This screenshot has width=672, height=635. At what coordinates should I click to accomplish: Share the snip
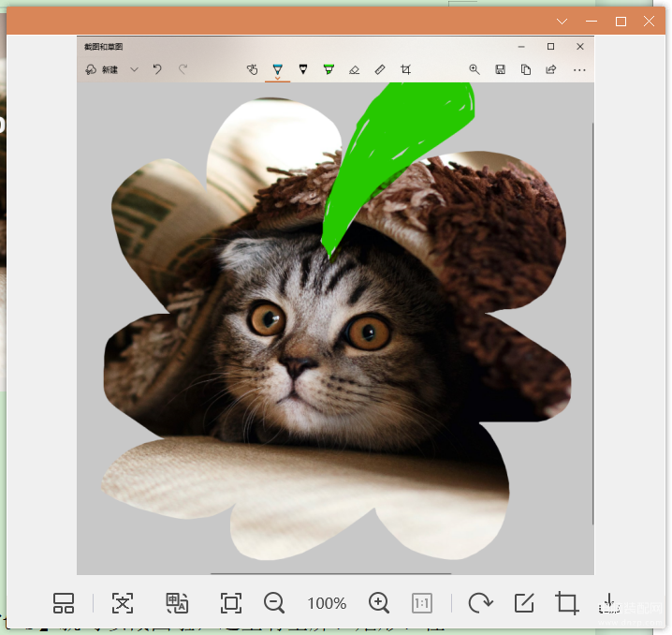coord(550,69)
